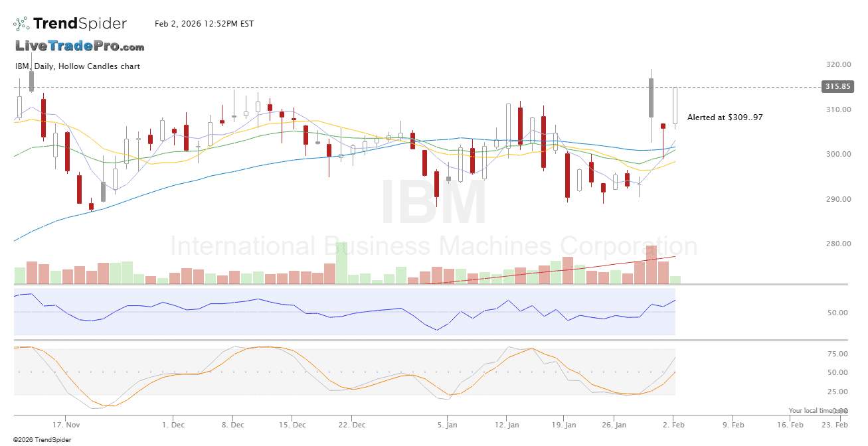This screenshot has height=446, width=868.
Task: Select the 12. Jan date axis label
Action: pyautogui.click(x=507, y=424)
